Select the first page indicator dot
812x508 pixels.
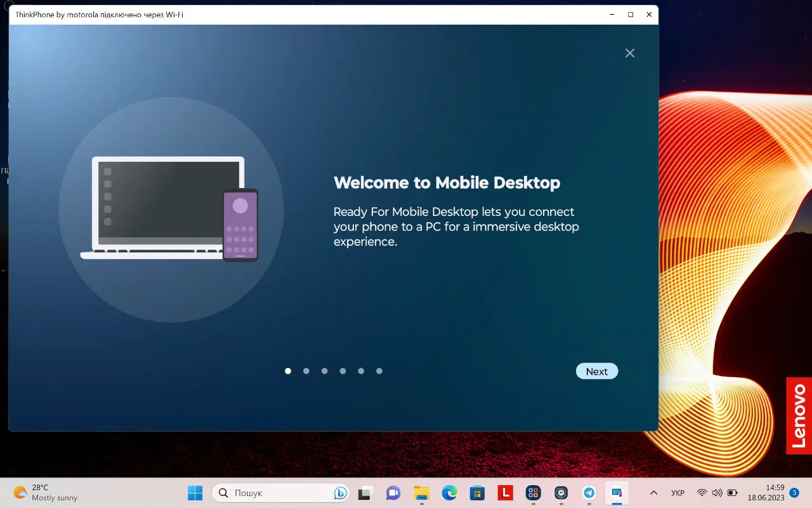pos(288,371)
